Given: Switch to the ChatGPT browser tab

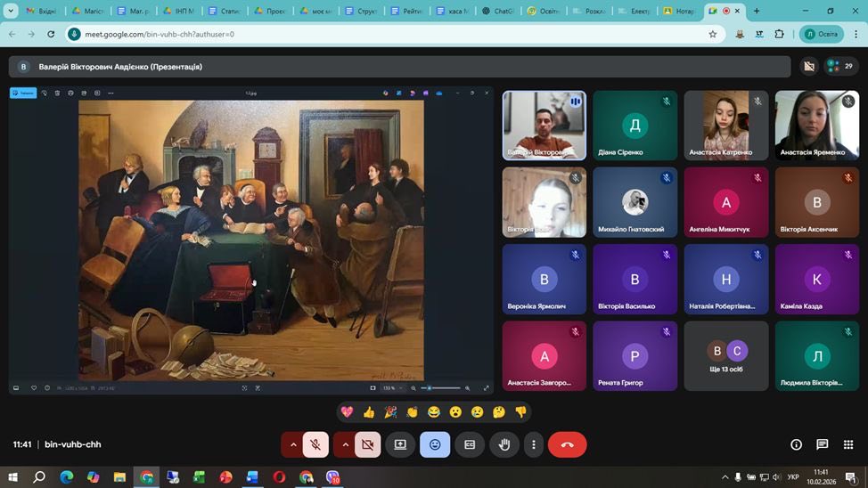Looking at the screenshot, I should pyautogui.click(x=497, y=11).
